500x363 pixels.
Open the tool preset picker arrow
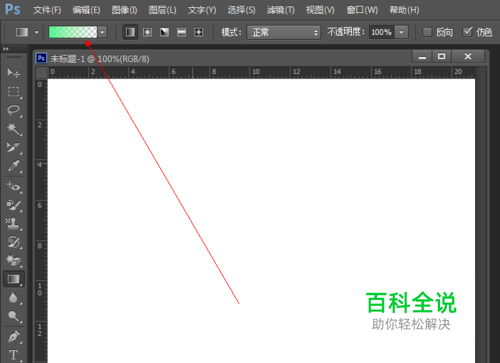click(37, 32)
